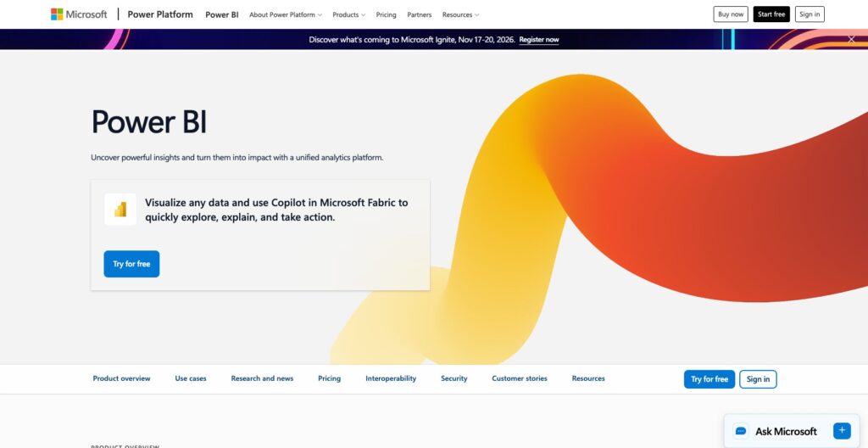Click Sign in in sticky nav
The height and width of the screenshot is (448, 868).
(758, 379)
